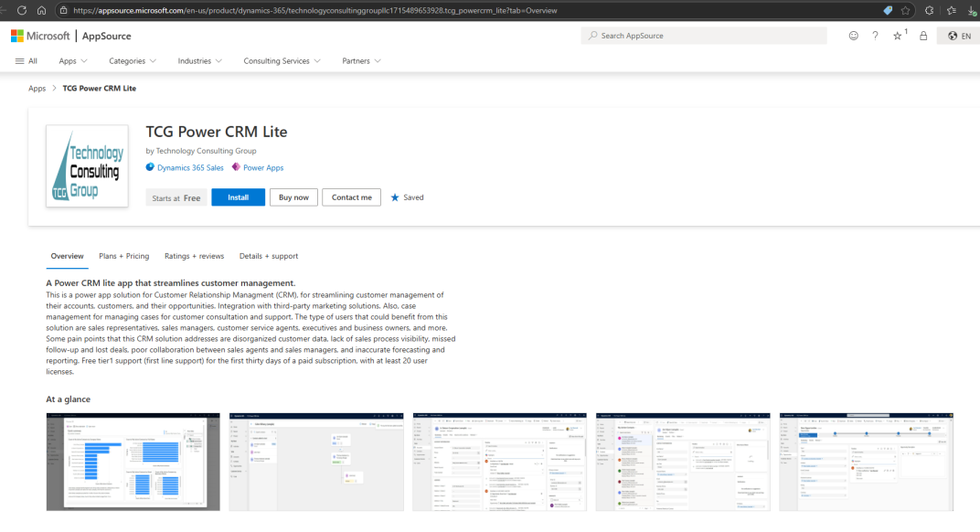Viewport: 980px width, 532px height.
Task: Expand the Partners dropdown
Action: 361,60
